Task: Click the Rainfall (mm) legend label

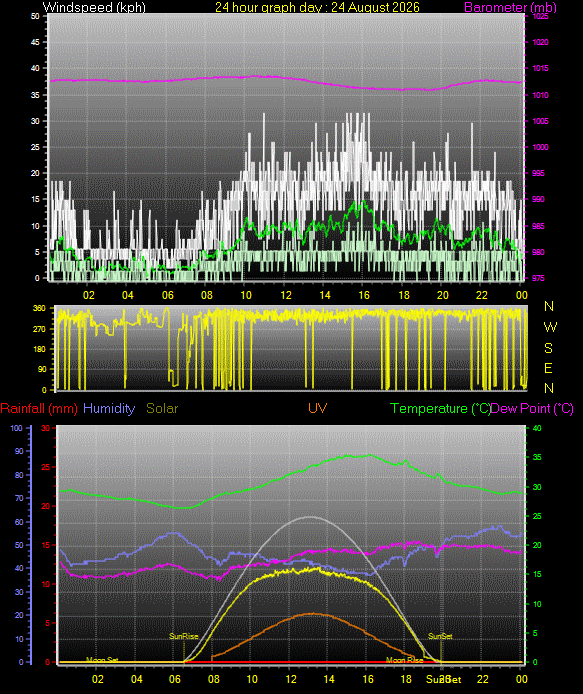Action: point(39,408)
